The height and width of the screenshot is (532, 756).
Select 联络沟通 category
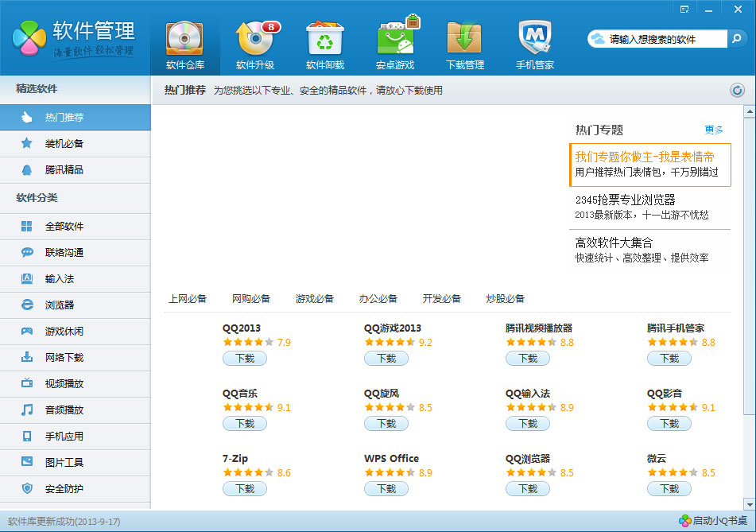click(x=76, y=252)
